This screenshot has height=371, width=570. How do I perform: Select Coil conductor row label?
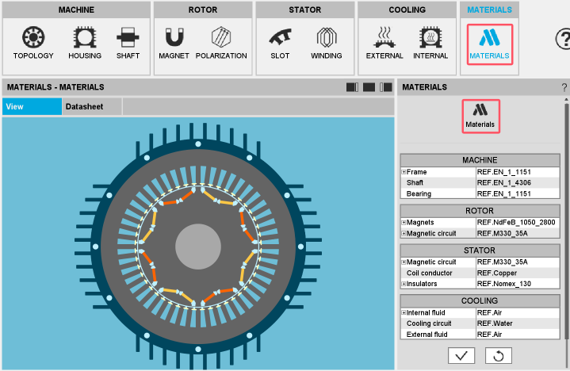tap(429, 273)
